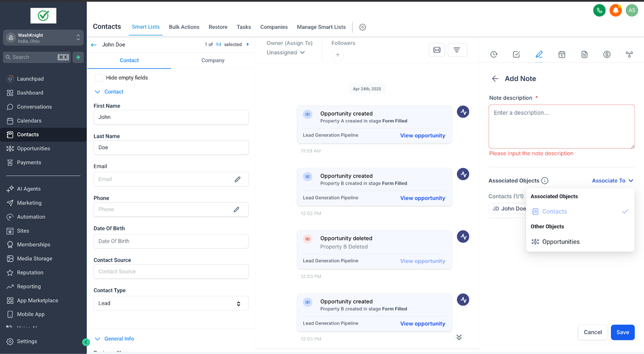Screen dimensions: 644x354
Task: Click the green phone dialer icon
Action: 599,10
